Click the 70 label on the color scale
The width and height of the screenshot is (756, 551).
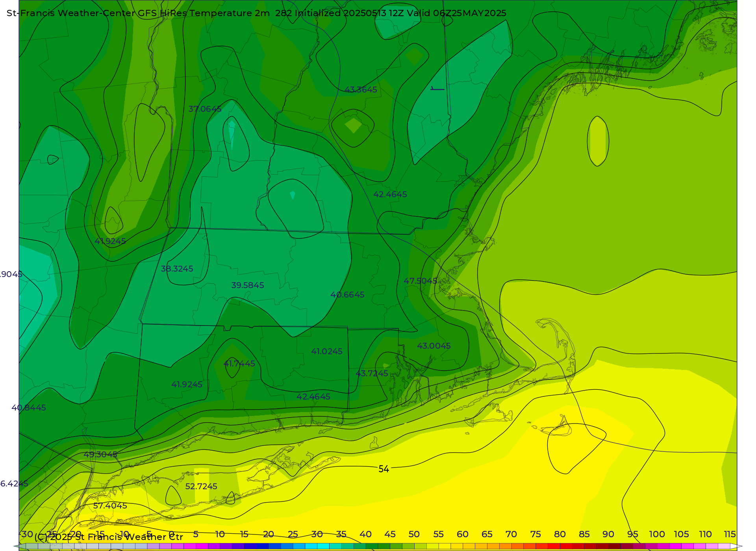[511, 534]
